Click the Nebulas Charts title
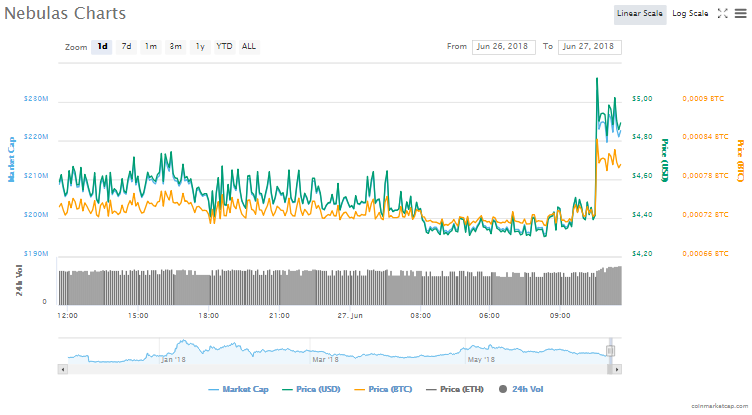This screenshot has width=752, height=415. click(65, 13)
